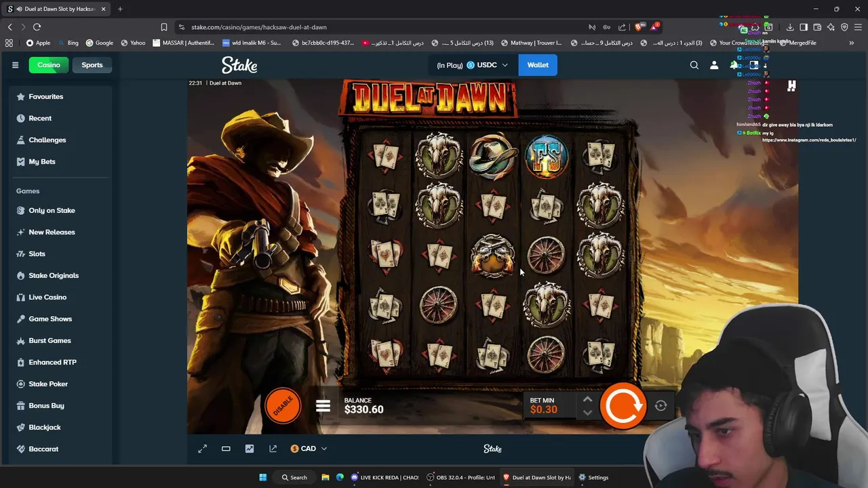Toggle the browser sidebar panel
This screenshot has height=488, width=868.
(x=804, y=27)
